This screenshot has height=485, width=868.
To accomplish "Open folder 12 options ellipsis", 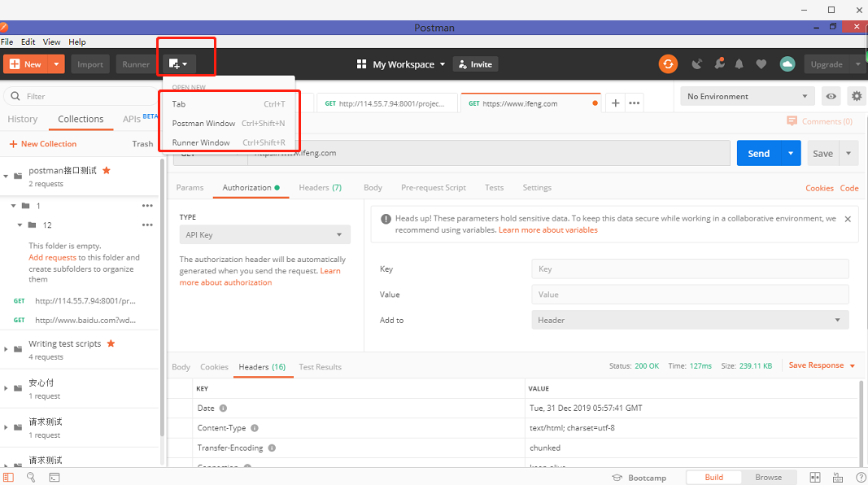I will pyautogui.click(x=147, y=225).
